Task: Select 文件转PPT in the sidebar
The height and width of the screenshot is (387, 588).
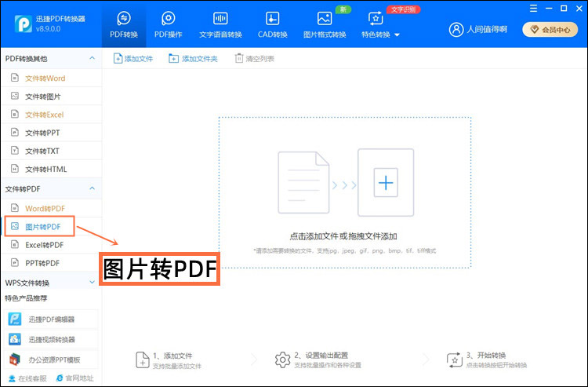Action: coord(52,133)
